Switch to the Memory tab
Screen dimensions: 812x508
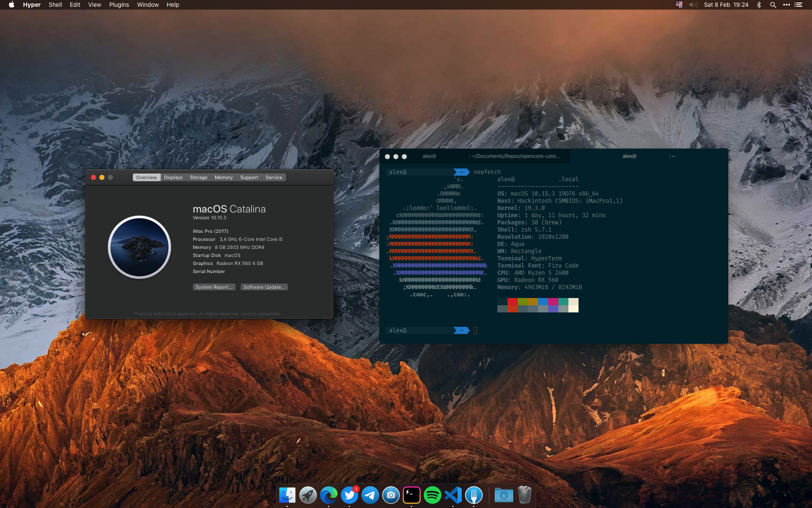click(x=224, y=177)
